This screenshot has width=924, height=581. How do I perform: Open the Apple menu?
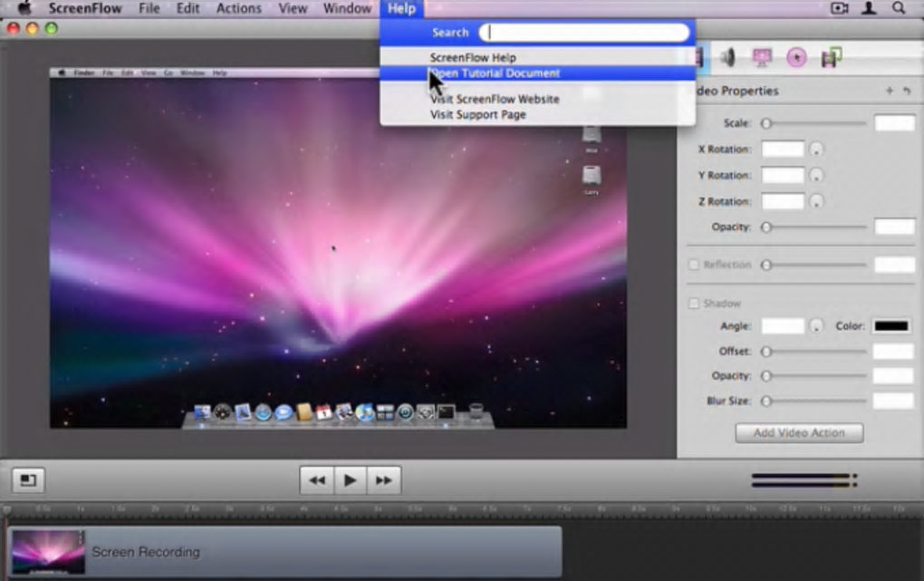click(24, 8)
